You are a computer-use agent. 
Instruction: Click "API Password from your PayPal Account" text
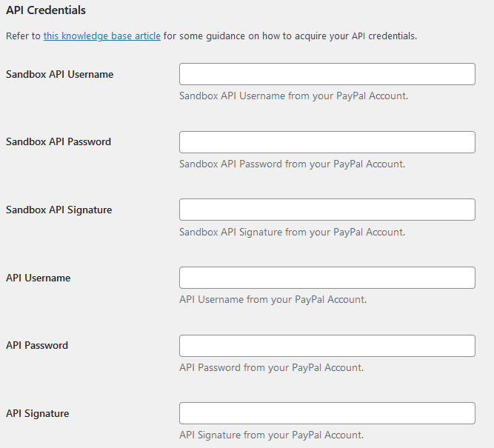click(271, 367)
